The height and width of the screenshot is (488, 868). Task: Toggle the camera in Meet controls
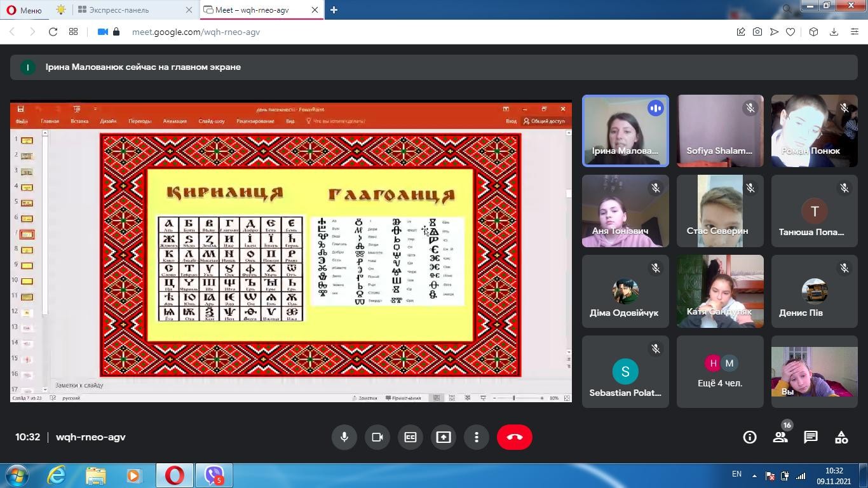(x=377, y=437)
